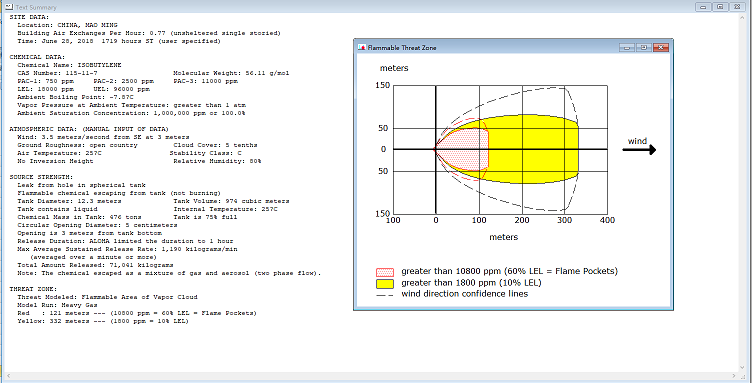Click the horizontal scrollbar left arrow

[x=8, y=375]
